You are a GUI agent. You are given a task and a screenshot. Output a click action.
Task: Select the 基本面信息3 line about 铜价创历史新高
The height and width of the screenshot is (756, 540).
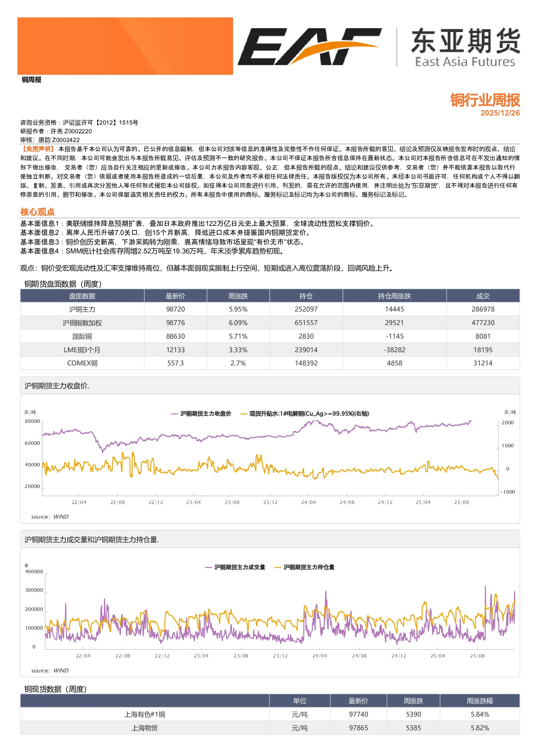pyautogui.click(x=163, y=242)
